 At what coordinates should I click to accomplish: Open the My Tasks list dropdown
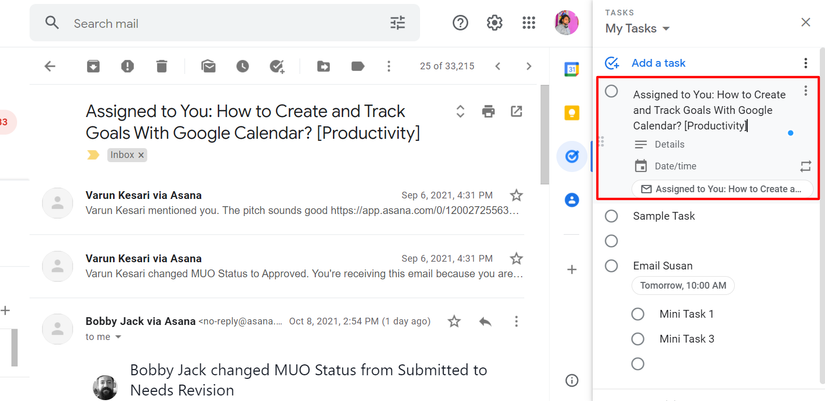coord(637,28)
